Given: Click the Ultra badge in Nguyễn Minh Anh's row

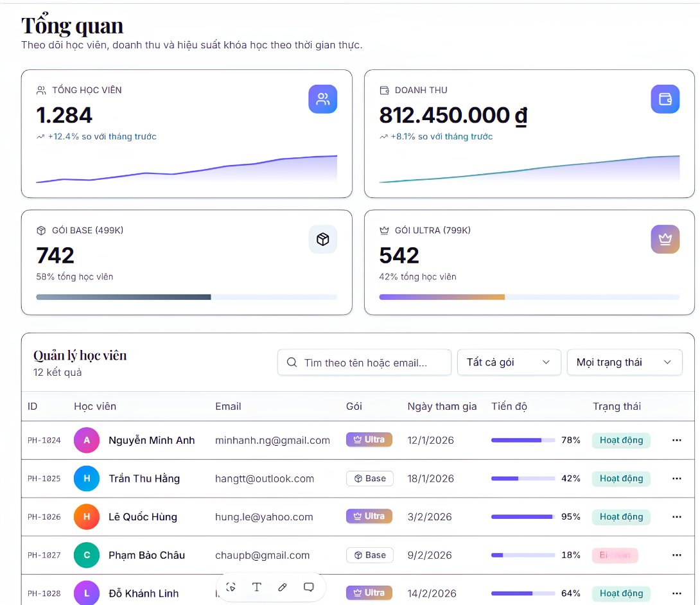Looking at the screenshot, I should (369, 440).
